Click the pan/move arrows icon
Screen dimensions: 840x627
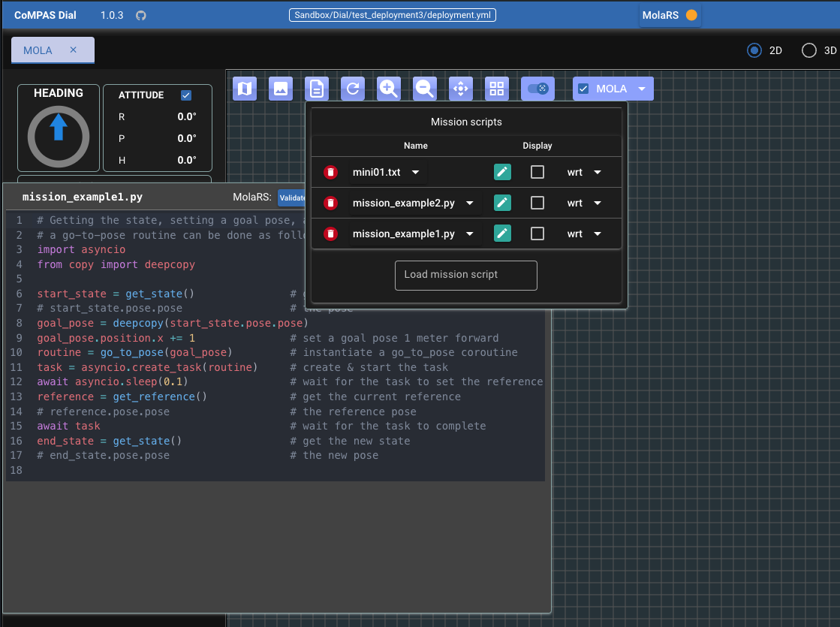[461, 89]
